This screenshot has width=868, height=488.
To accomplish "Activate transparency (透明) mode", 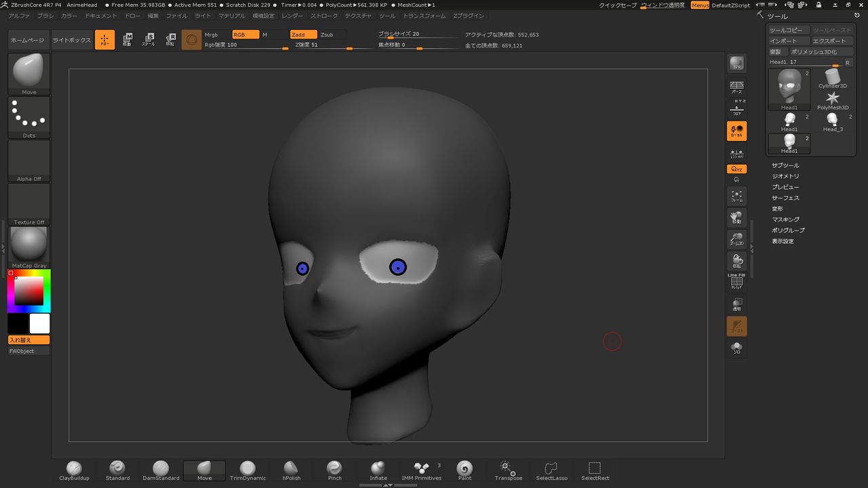I will pyautogui.click(x=736, y=305).
